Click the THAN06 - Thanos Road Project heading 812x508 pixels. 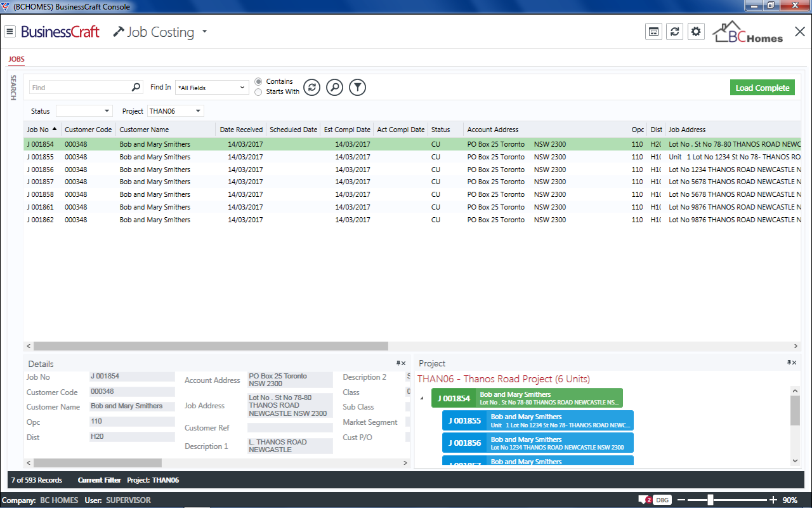point(504,379)
